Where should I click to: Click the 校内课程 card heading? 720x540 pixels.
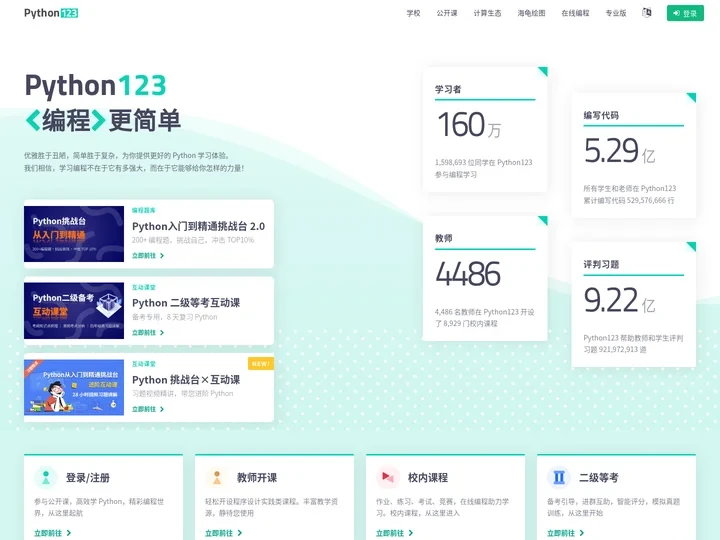428,478
